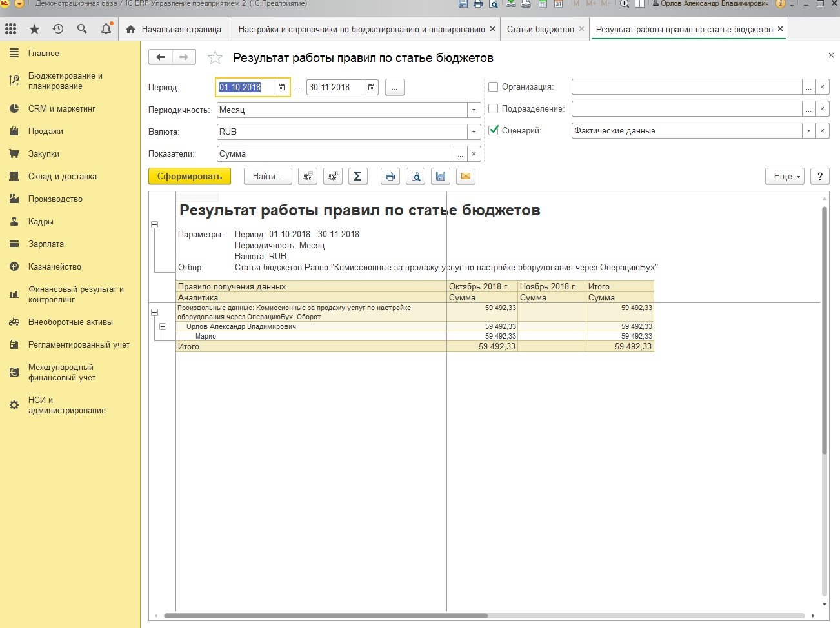The width and height of the screenshot is (840, 628).
Task: Click the zoom magnifier in title bar
Action: pos(625,4)
